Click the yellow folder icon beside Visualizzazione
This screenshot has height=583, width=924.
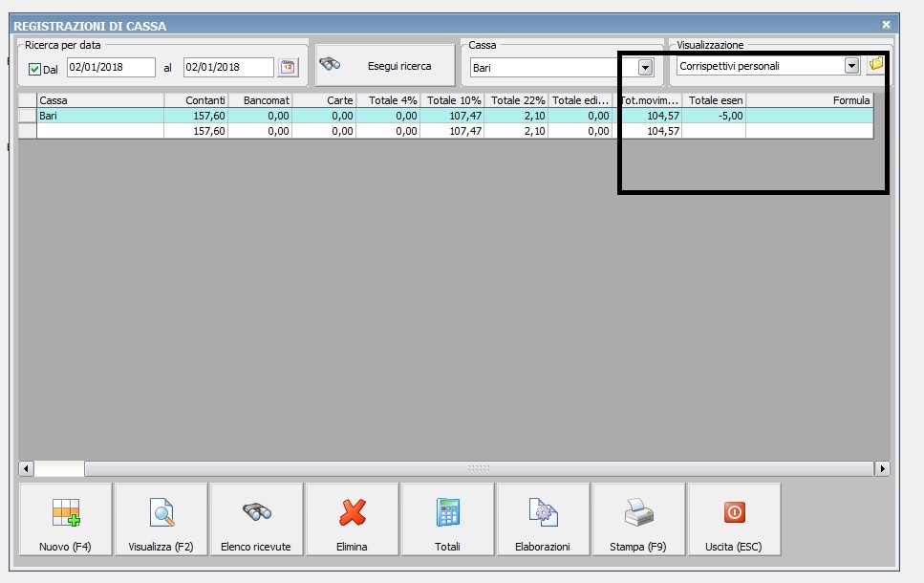coord(875,64)
